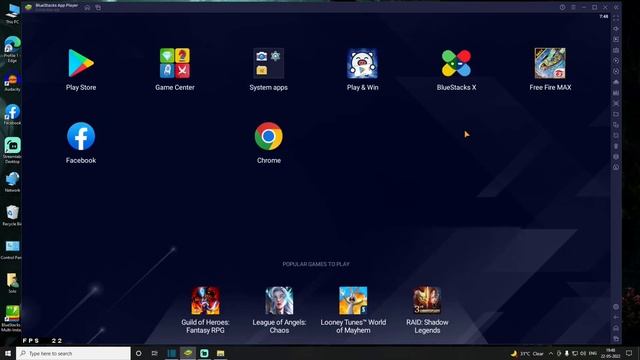The width and height of the screenshot is (640, 360).
Task: Open Android recent apps in sidebar
Action: [616, 339]
